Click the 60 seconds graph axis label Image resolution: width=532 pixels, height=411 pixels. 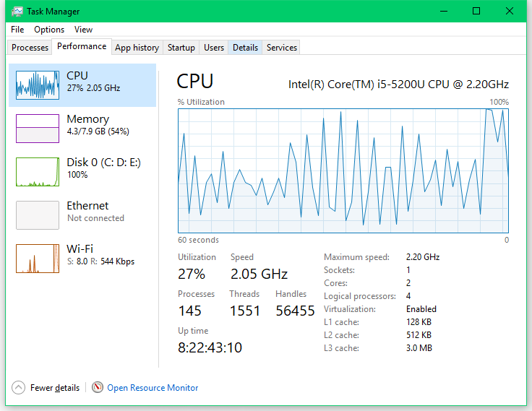point(199,240)
